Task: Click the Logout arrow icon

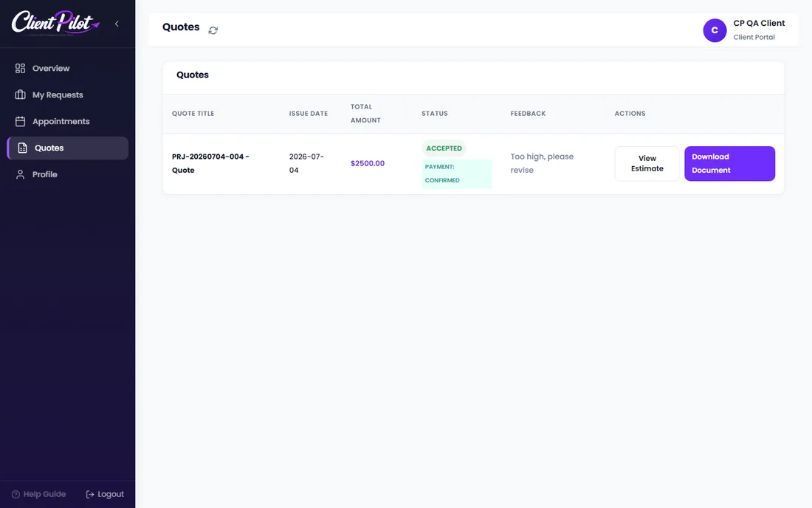Action: click(x=89, y=495)
